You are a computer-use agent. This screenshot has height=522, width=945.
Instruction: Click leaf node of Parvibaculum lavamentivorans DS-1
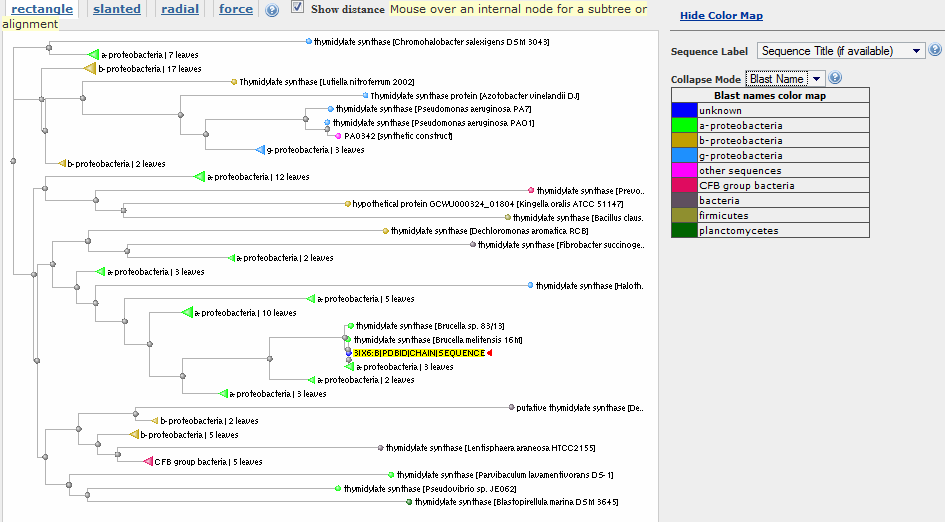[x=391, y=475]
